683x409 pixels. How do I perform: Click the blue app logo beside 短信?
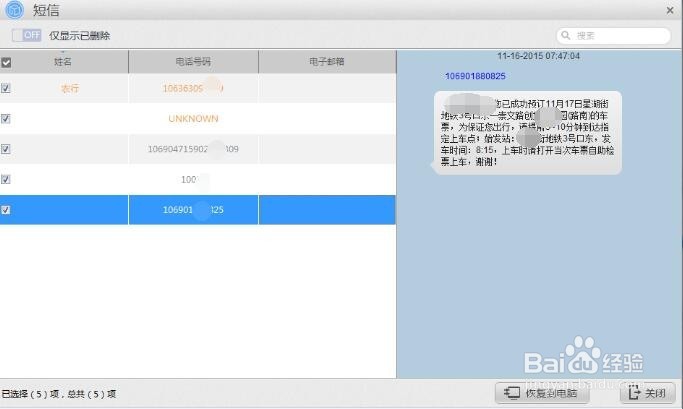15,10
